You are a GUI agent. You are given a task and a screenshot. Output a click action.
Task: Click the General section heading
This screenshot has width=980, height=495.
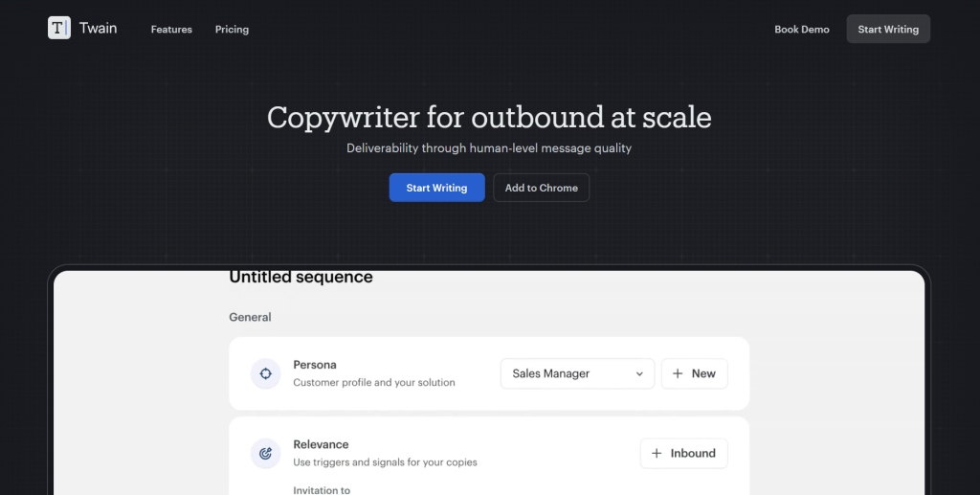click(x=250, y=317)
